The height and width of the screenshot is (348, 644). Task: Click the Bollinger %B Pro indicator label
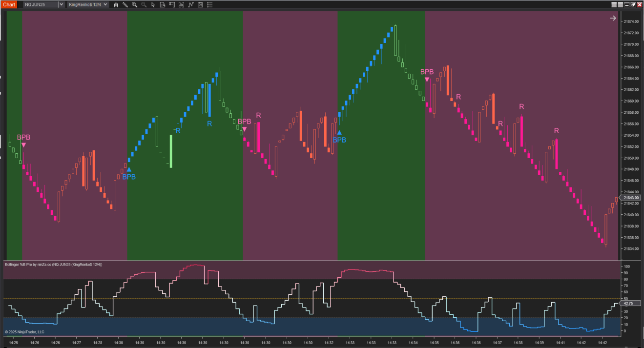click(x=54, y=265)
